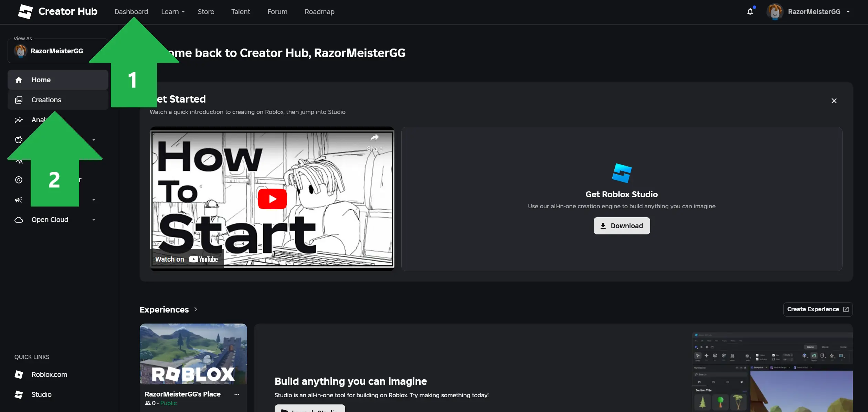
Task: Click the megaphone advertising icon
Action: (x=19, y=200)
